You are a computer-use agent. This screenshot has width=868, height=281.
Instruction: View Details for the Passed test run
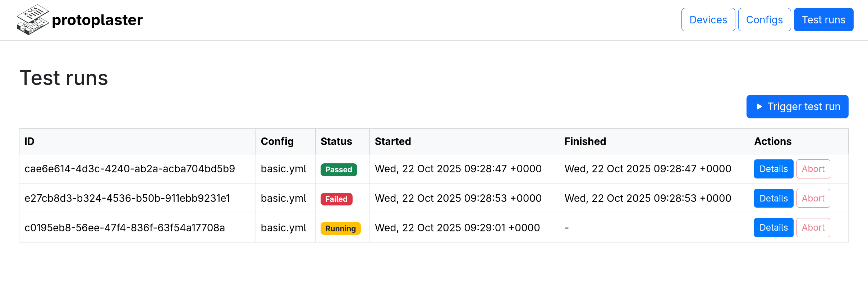tap(773, 169)
